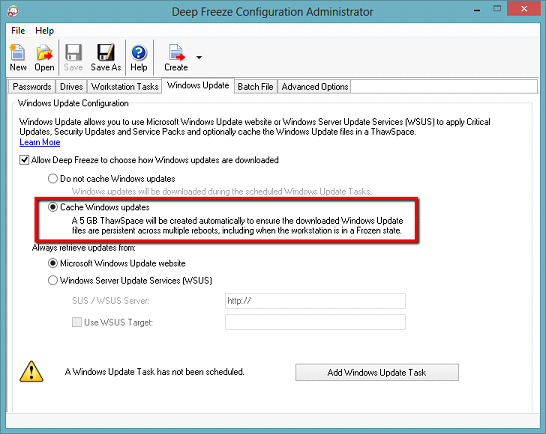
Task: Select Do not cache Windows updates
Action: click(53, 179)
